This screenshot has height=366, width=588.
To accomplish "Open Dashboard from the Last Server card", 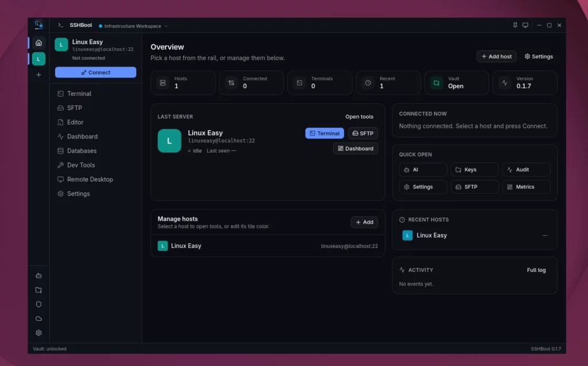I will (355, 149).
